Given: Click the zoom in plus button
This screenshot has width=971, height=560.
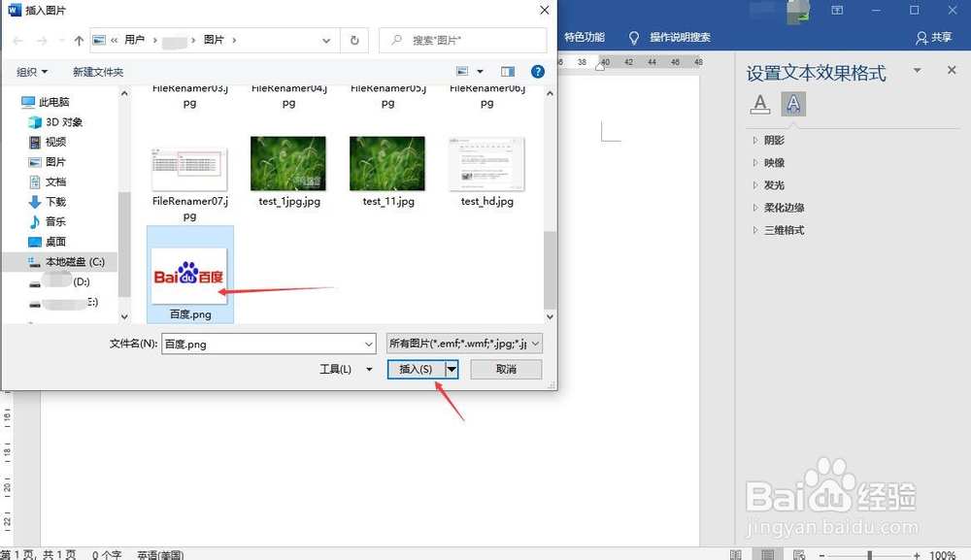Looking at the screenshot, I should point(917,555).
